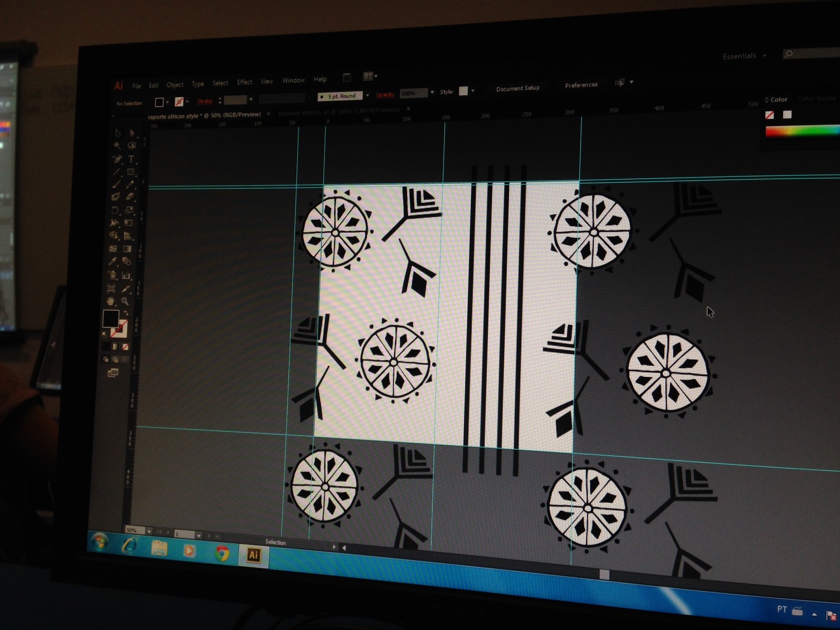
Task: Activate the Eyedropper tool
Action: click(113, 261)
